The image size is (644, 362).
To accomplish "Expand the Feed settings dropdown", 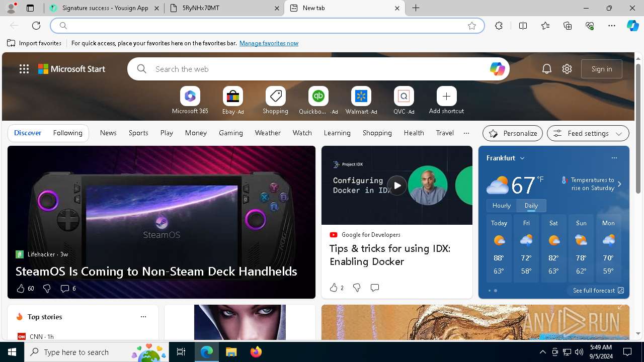I will 588,133.
